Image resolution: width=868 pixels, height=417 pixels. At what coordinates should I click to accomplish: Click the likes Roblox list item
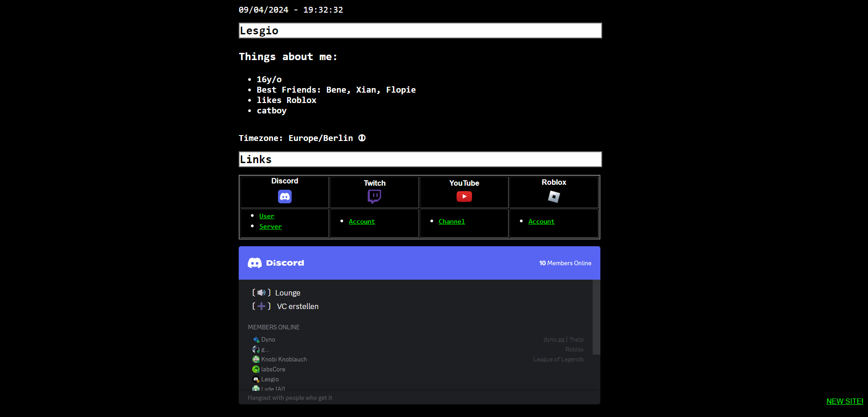[287, 100]
